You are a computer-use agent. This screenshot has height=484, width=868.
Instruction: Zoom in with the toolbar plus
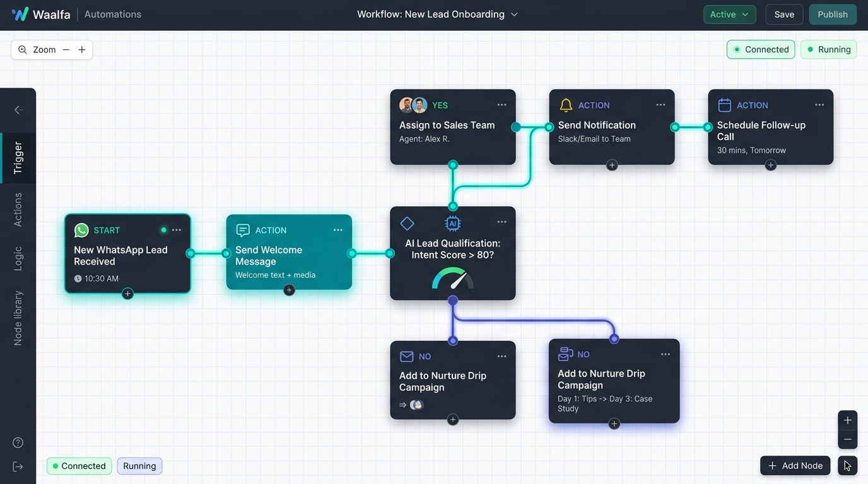click(x=82, y=50)
